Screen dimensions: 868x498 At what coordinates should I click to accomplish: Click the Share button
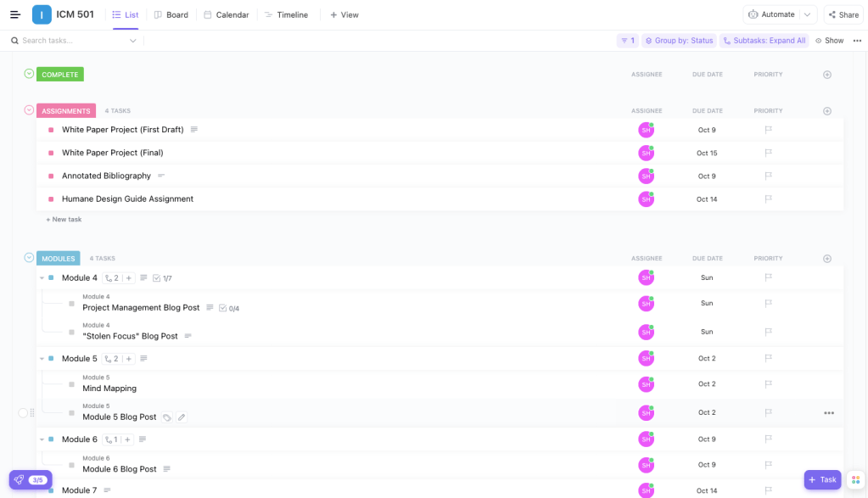tap(843, 14)
